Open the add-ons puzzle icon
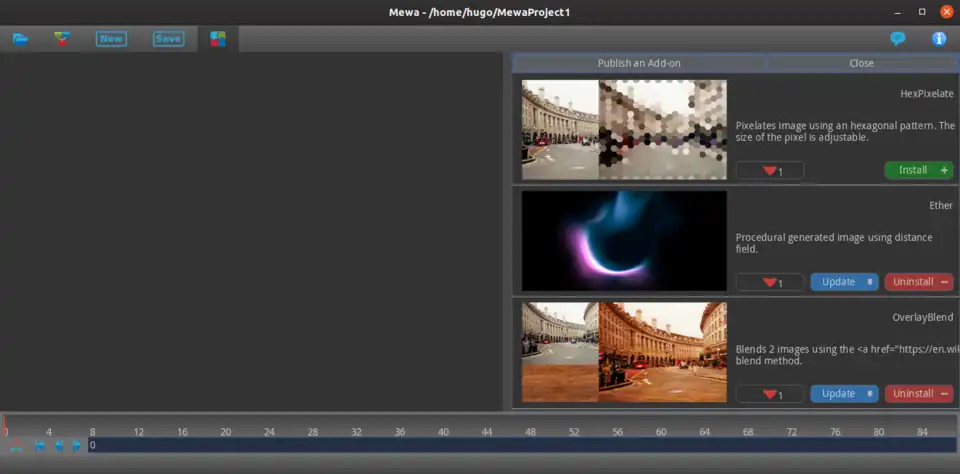The height and width of the screenshot is (474, 960). pyautogui.click(x=218, y=39)
